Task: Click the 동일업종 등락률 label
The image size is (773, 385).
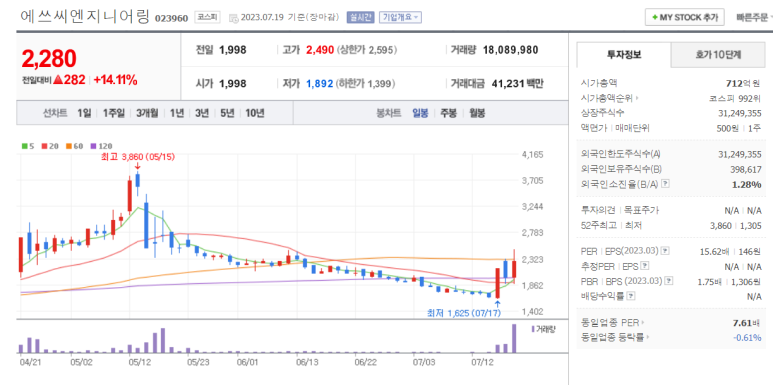Action: pos(612,338)
